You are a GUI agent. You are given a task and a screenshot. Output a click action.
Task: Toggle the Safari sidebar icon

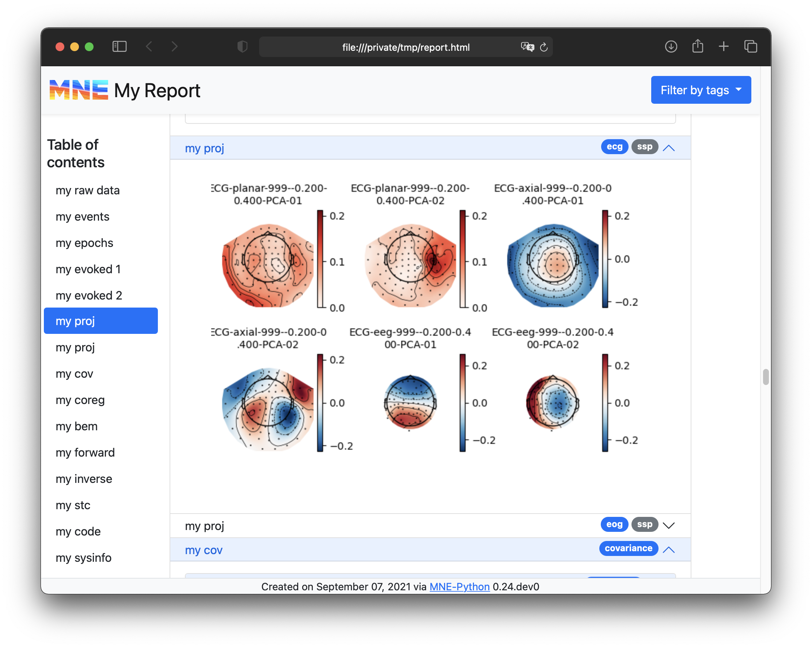pos(119,47)
